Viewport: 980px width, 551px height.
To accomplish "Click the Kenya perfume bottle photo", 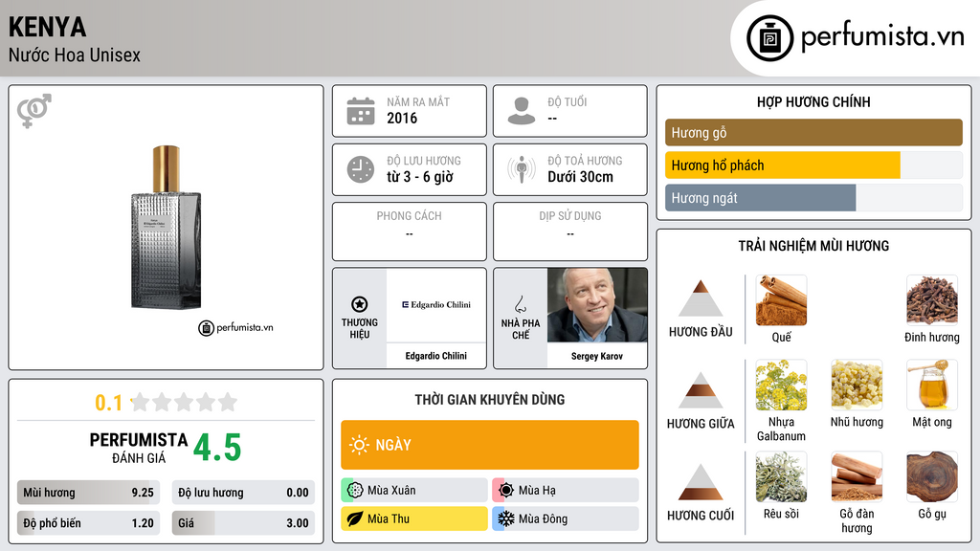I will click(x=166, y=227).
